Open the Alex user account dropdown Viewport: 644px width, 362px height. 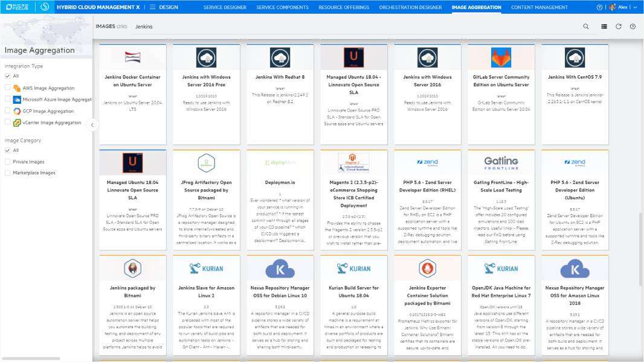(x=622, y=7)
